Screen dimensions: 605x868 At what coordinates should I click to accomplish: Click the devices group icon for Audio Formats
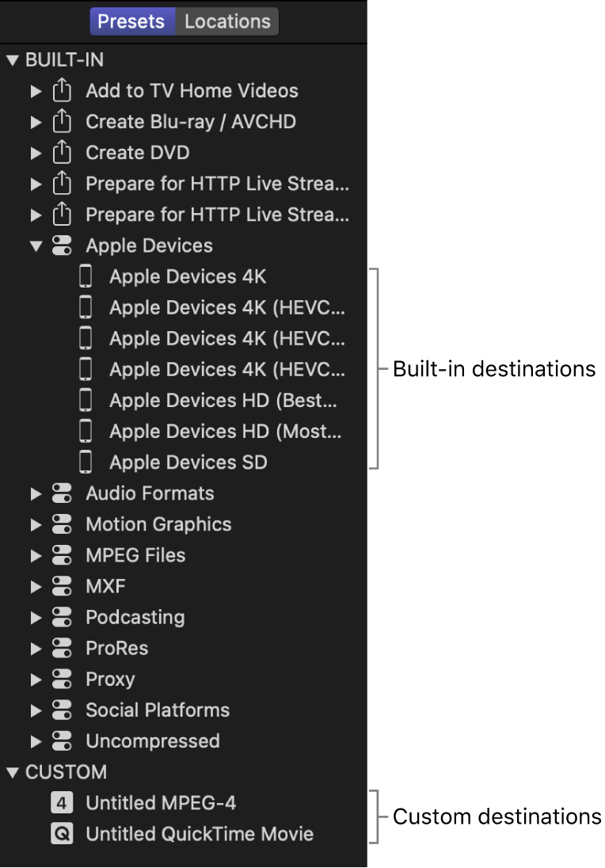click(63, 493)
